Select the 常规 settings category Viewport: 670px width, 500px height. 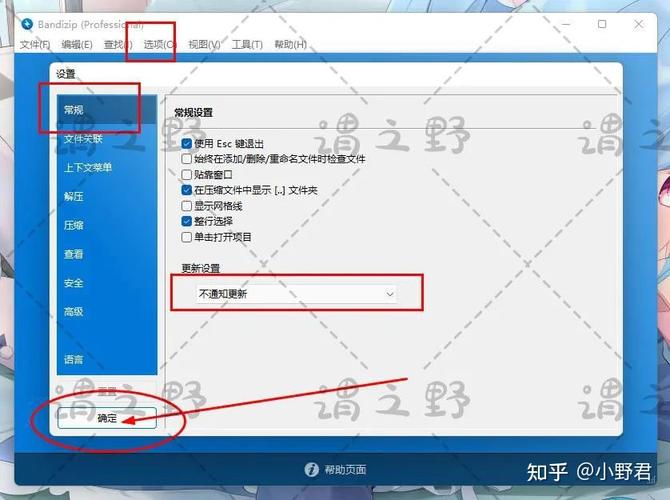pyautogui.click(x=107, y=109)
